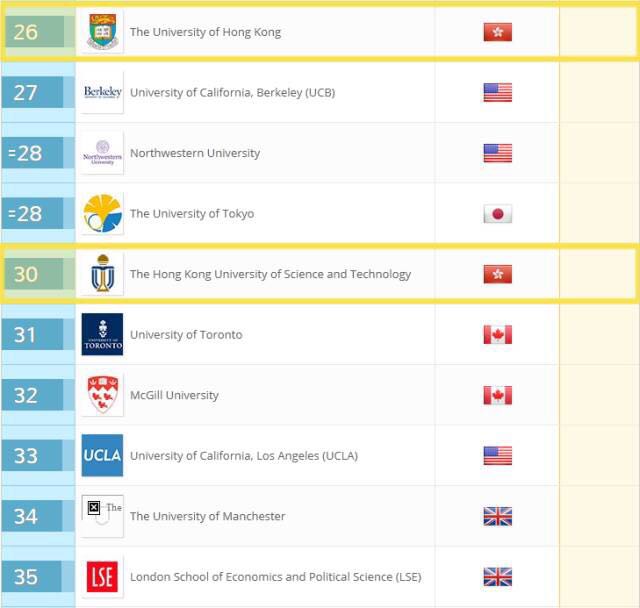Image resolution: width=640 pixels, height=608 pixels.
Task: Click the Northwestern University purple logo
Action: (102, 153)
